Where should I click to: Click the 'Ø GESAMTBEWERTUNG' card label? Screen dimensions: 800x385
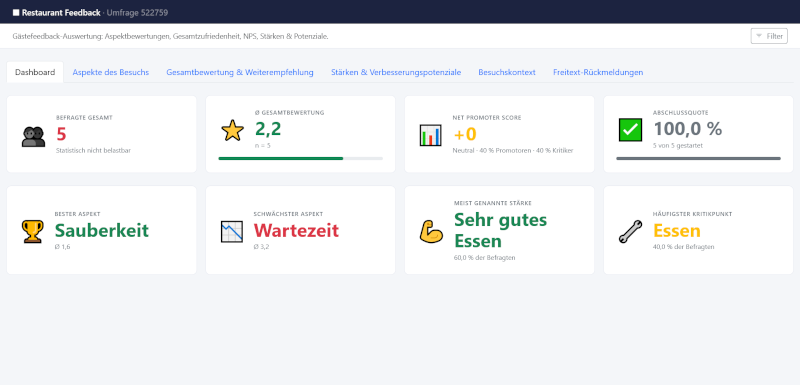tap(289, 112)
